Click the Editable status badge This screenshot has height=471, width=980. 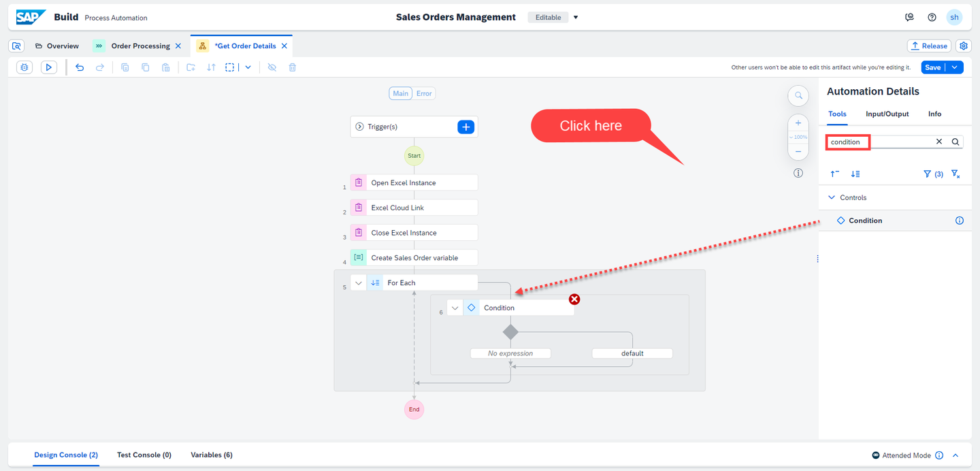(x=548, y=18)
